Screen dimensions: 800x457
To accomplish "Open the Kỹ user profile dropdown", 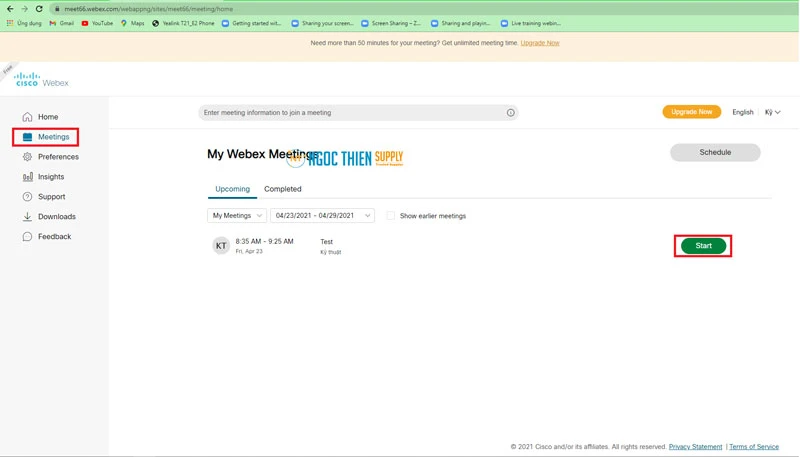I will tap(772, 112).
